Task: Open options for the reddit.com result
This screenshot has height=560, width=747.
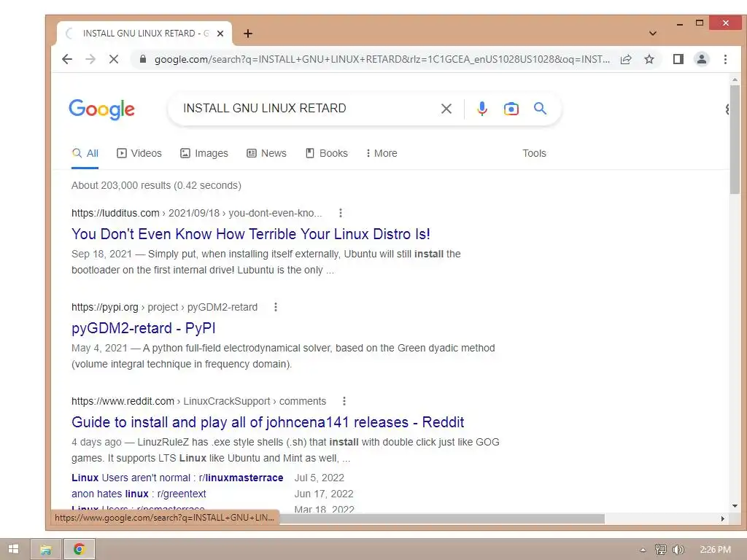Action: pyautogui.click(x=344, y=401)
